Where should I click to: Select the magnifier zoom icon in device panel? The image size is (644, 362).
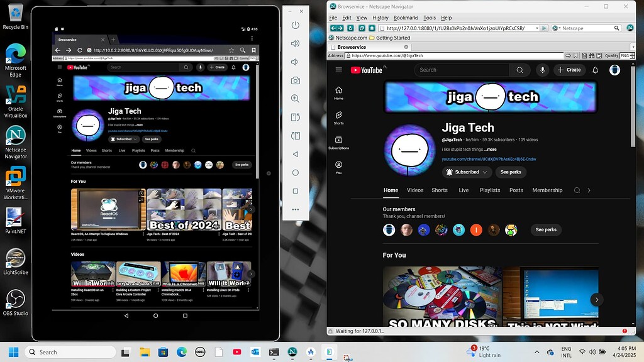tap(296, 99)
